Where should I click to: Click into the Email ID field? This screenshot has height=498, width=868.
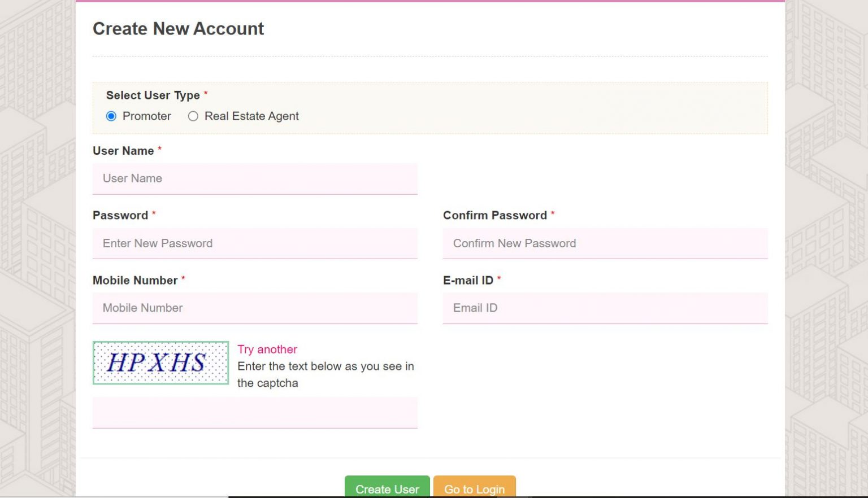(x=605, y=308)
